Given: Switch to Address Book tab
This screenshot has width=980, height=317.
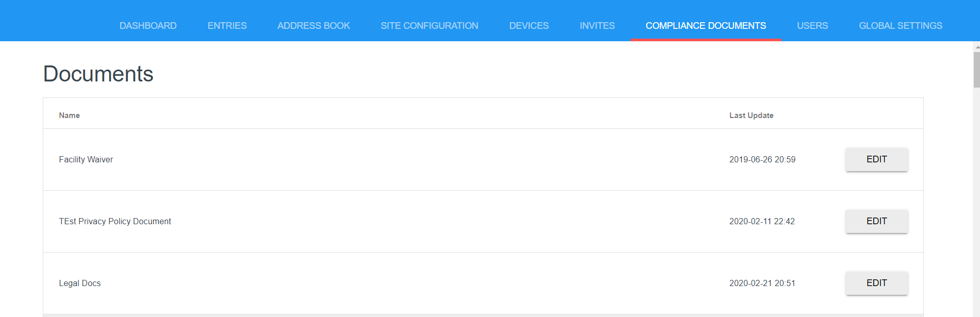Looking at the screenshot, I should (x=313, y=26).
